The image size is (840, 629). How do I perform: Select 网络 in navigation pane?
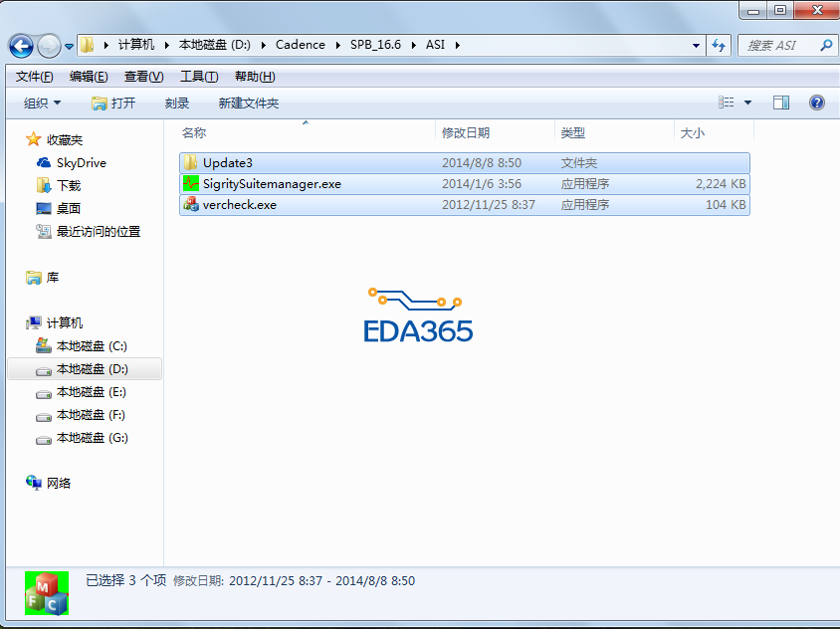pos(59,484)
